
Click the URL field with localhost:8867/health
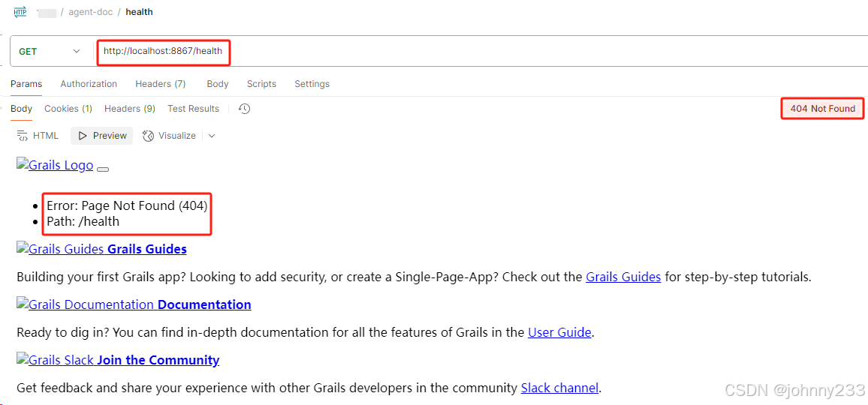pos(163,52)
